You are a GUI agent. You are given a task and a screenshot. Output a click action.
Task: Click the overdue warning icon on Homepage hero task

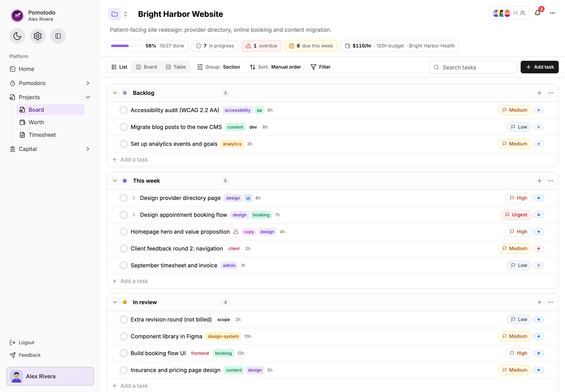pos(236,232)
